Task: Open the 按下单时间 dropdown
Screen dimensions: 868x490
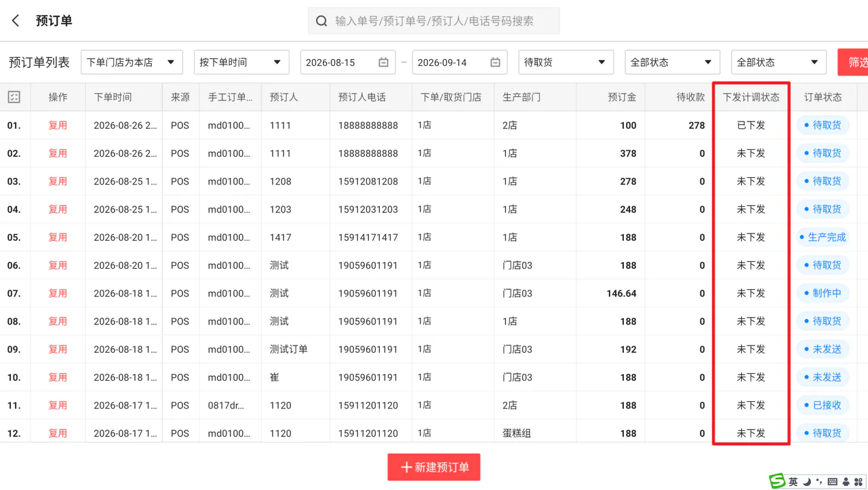Action: 241,62
